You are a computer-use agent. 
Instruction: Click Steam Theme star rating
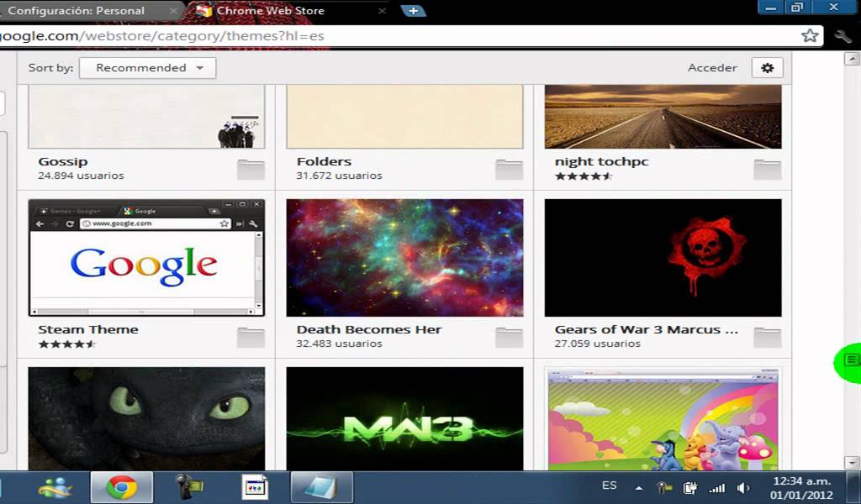[67, 344]
